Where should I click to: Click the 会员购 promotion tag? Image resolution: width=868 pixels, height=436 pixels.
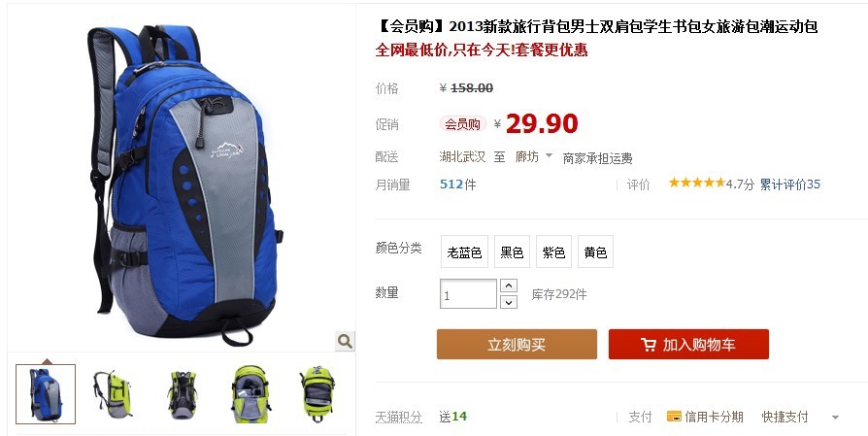tap(463, 124)
